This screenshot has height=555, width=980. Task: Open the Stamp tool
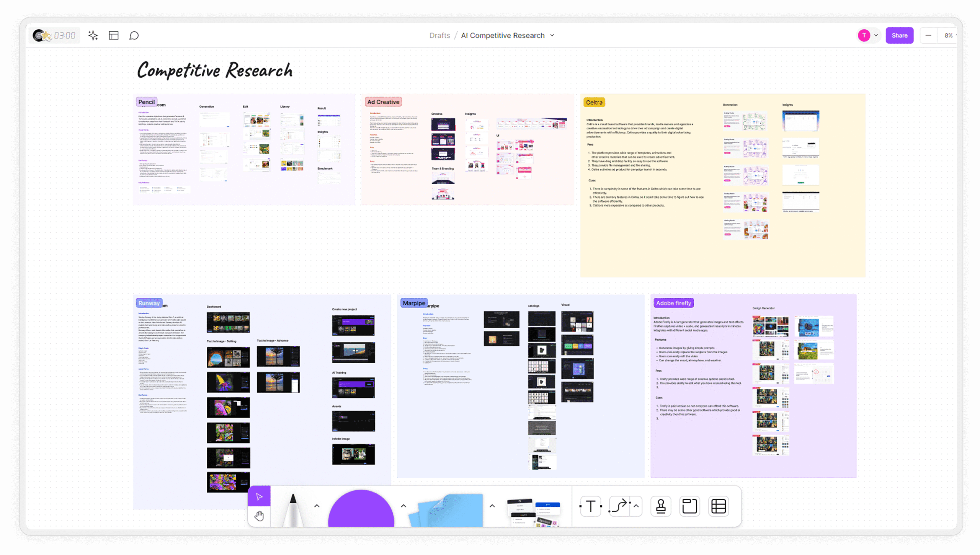661,506
